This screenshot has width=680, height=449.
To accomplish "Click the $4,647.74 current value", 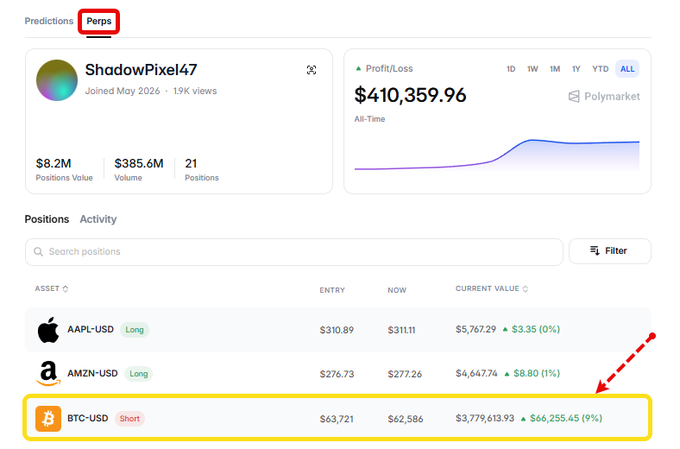I will click(477, 373).
